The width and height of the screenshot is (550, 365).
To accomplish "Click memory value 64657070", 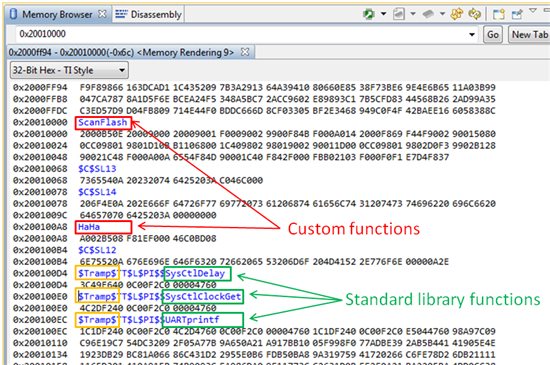I will click(x=101, y=215).
